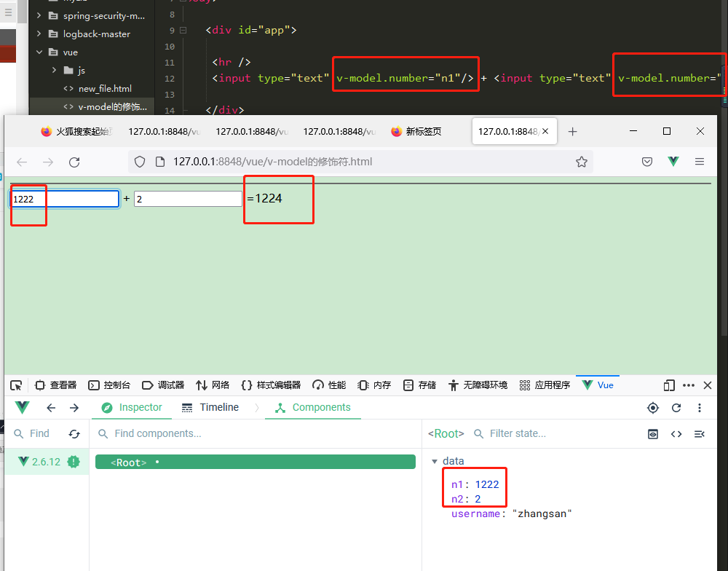Expand the js folder
The height and width of the screenshot is (571, 728).
pyautogui.click(x=55, y=70)
